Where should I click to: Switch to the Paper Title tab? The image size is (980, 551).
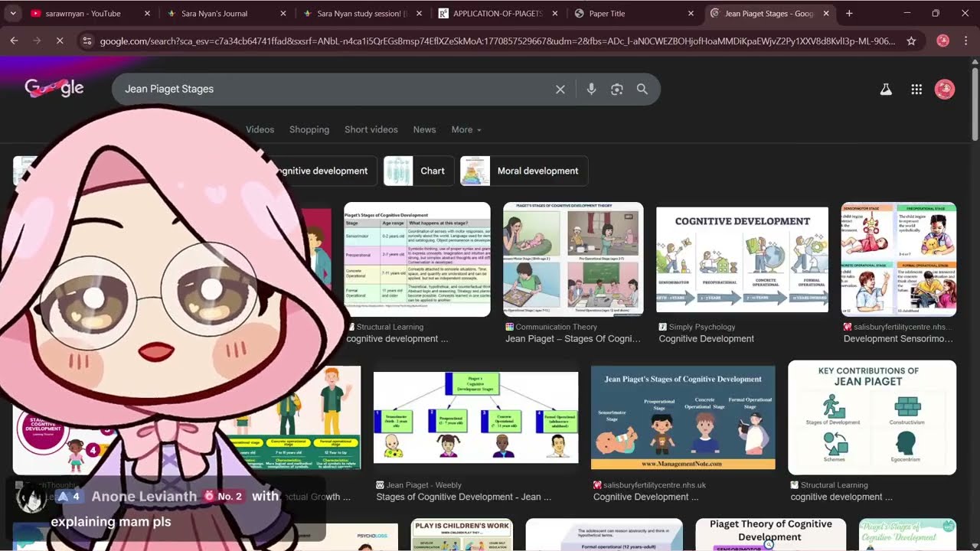(x=634, y=14)
